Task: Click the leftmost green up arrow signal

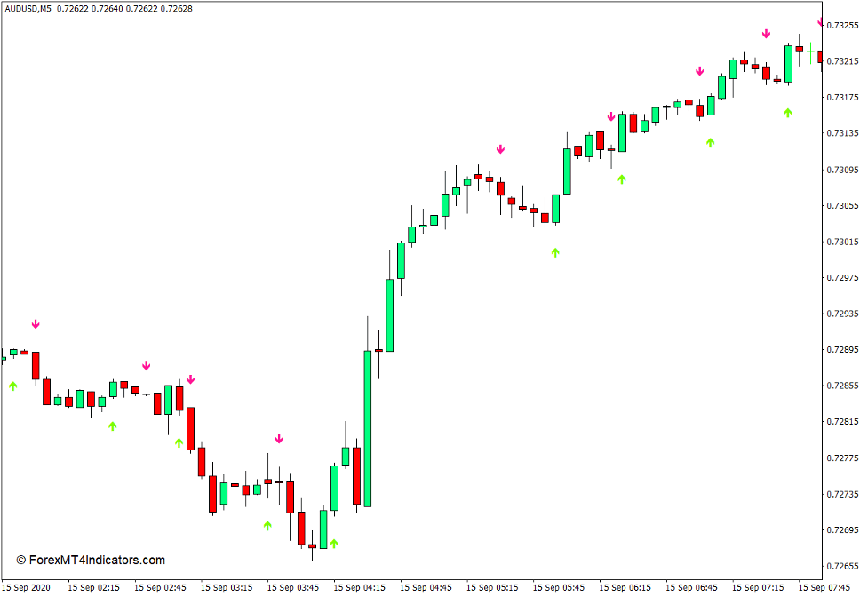Action: pos(12,386)
